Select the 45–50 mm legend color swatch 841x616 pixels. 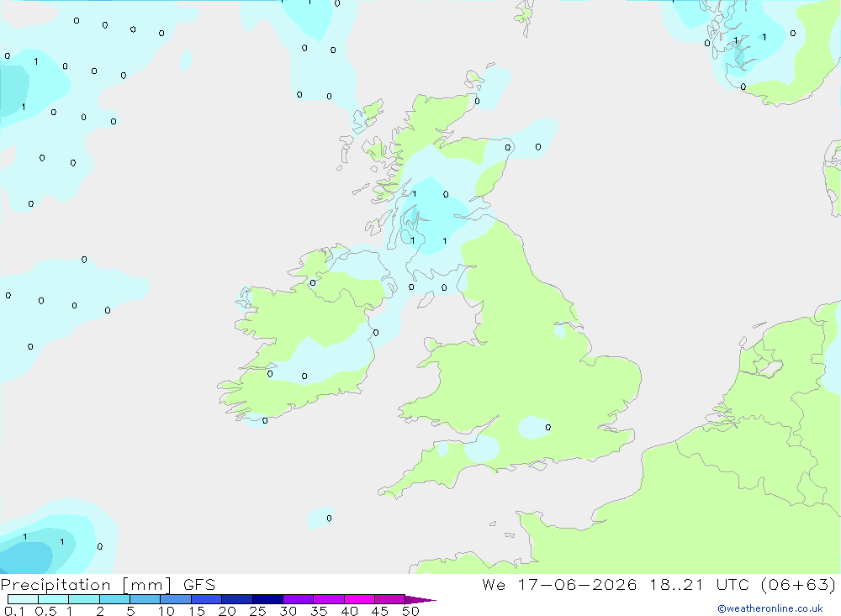pos(390,599)
